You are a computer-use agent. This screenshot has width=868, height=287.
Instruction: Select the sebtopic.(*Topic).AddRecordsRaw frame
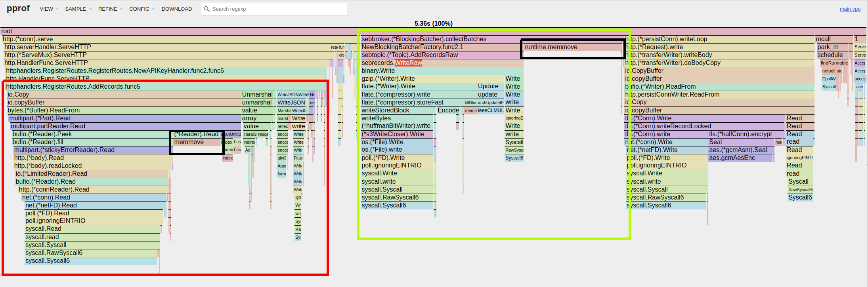pyautogui.click(x=442, y=55)
